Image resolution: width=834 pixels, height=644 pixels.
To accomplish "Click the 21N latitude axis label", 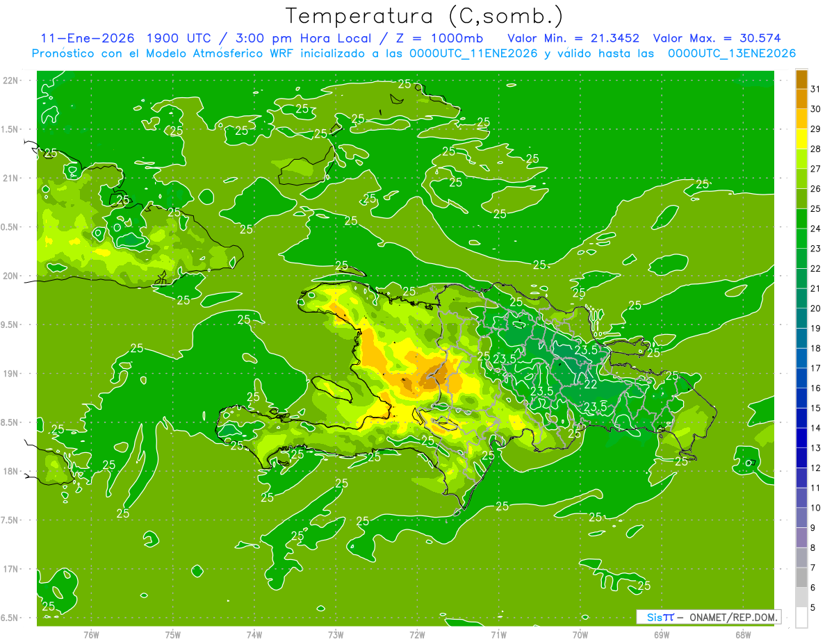I will [10, 179].
